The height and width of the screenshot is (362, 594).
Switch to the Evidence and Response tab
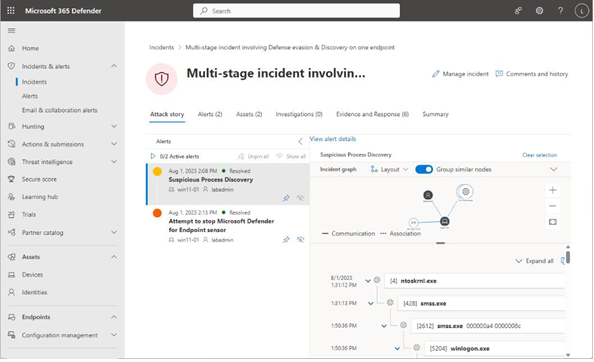pos(372,114)
